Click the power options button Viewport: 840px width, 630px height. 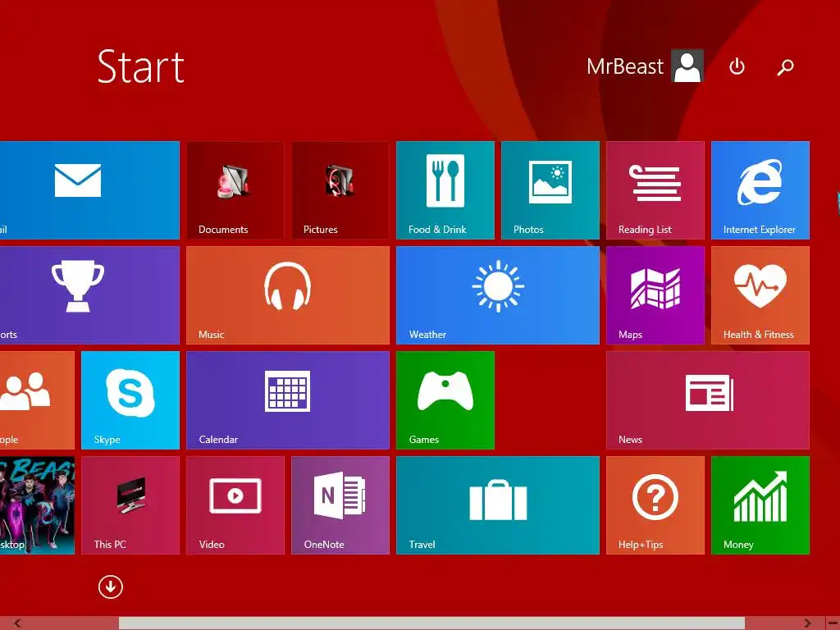[x=737, y=66]
